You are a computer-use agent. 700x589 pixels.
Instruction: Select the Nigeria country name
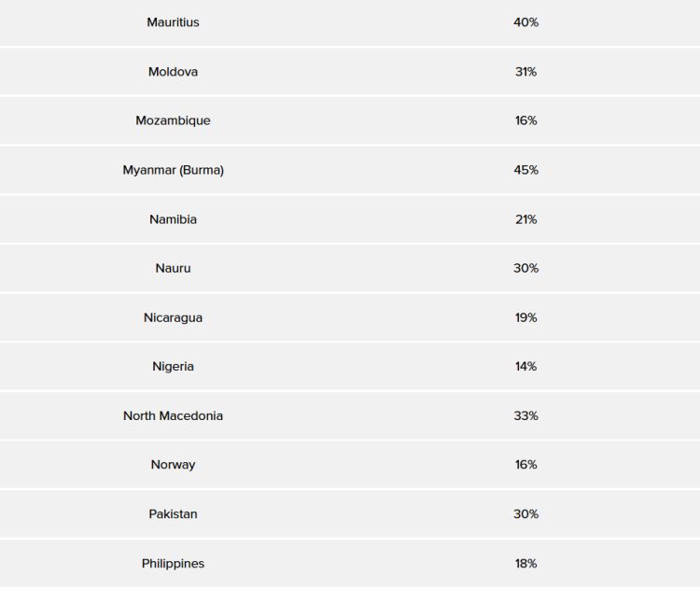(173, 366)
